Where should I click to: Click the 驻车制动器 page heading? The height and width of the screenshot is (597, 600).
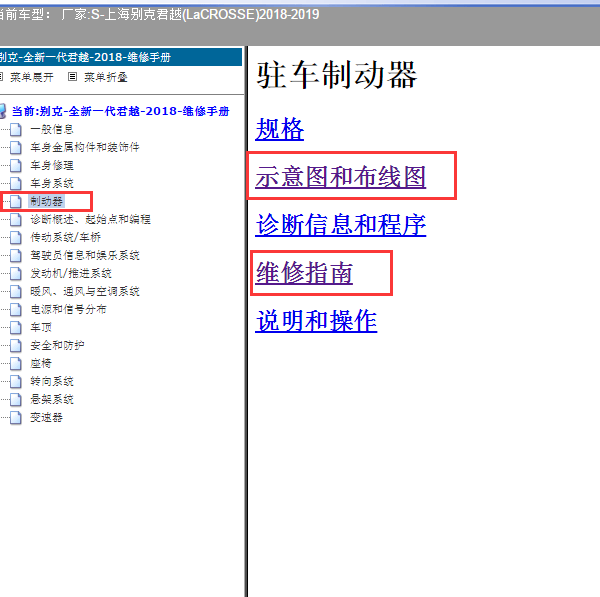point(337,75)
